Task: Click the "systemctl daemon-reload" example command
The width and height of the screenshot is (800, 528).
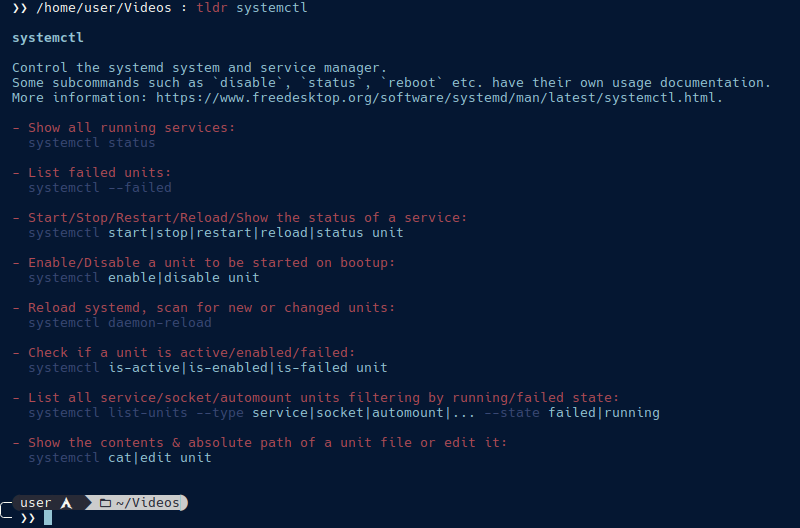Action: 119,323
